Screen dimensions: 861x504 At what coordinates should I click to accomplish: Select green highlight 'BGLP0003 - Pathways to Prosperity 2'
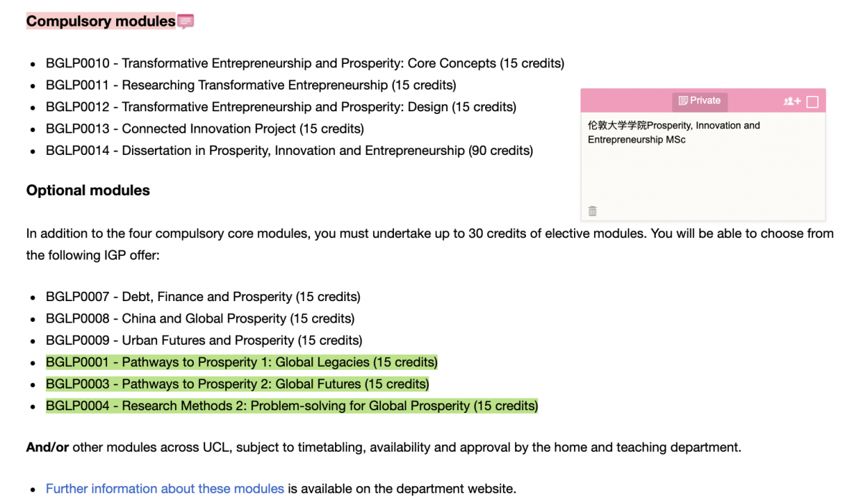tap(237, 384)
